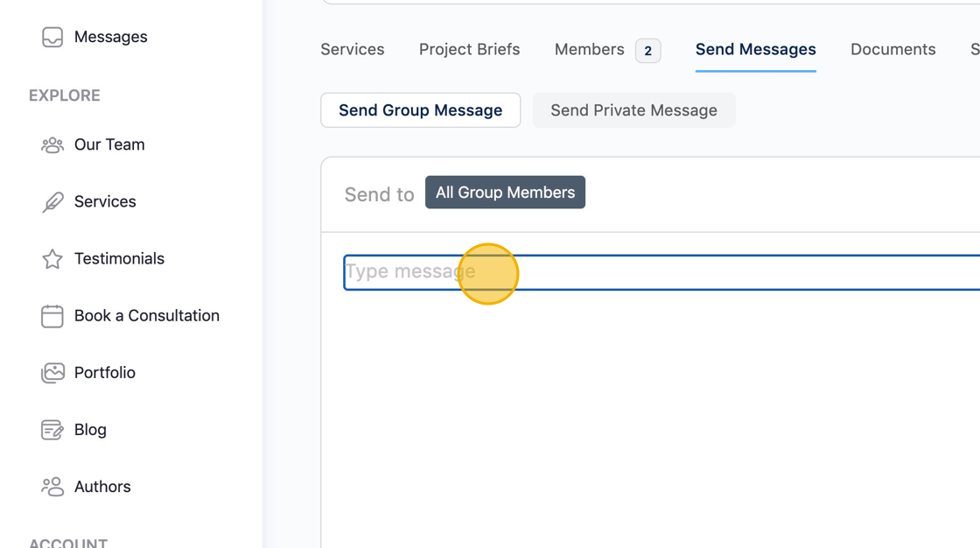Viewport: 980px width, 548px height.
Task: Click the All Group Members recipient tag
Action: (505, 193)
